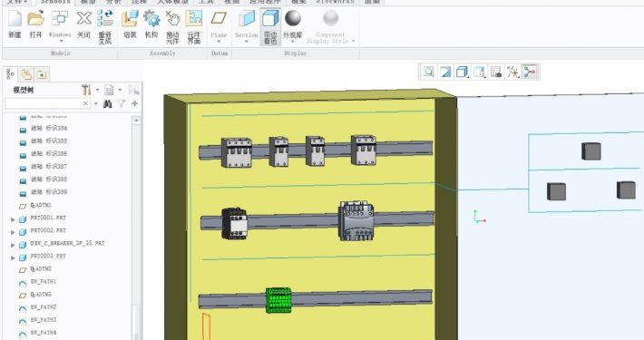
Task: Open the 外观库 appearance gallery dropdown
Action: click(x=292, y=26)
